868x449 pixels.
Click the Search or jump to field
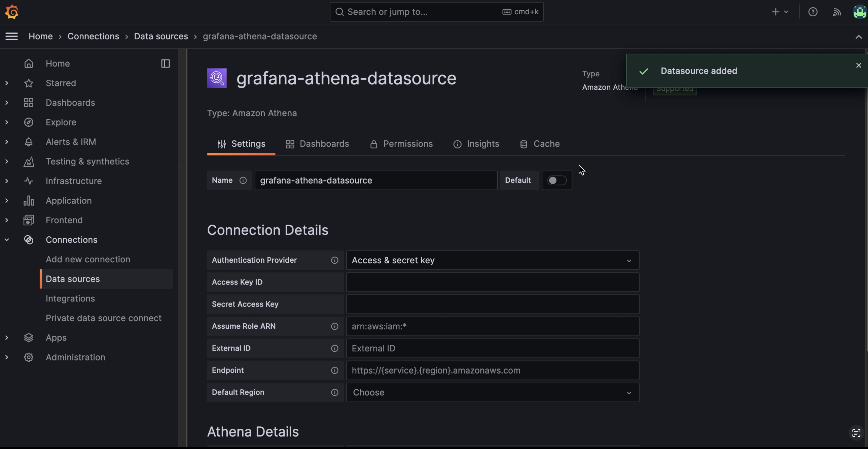(x=436, y=12)
